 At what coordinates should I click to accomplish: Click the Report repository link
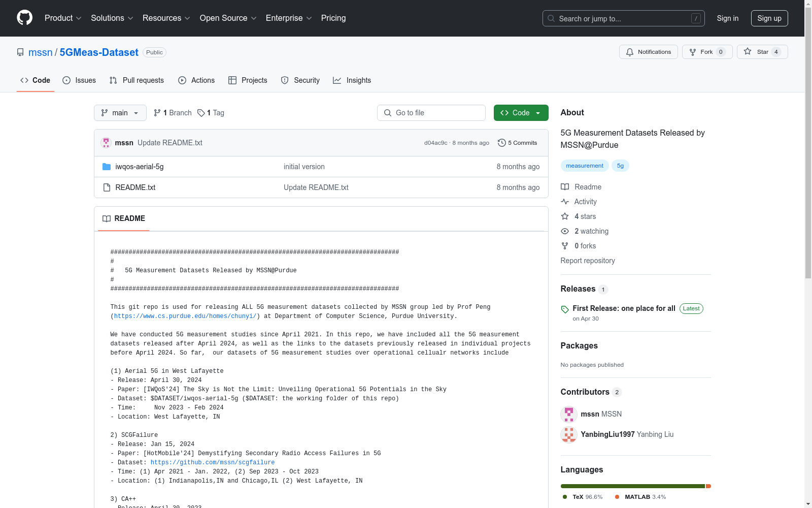[588, 261]
